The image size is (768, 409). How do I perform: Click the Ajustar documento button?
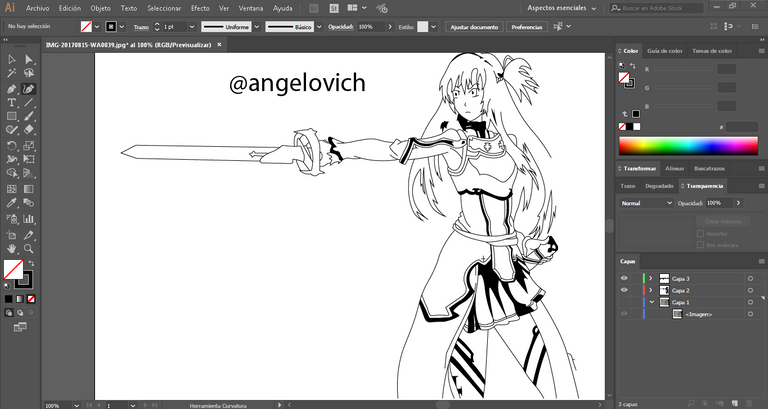pos(472,27)
